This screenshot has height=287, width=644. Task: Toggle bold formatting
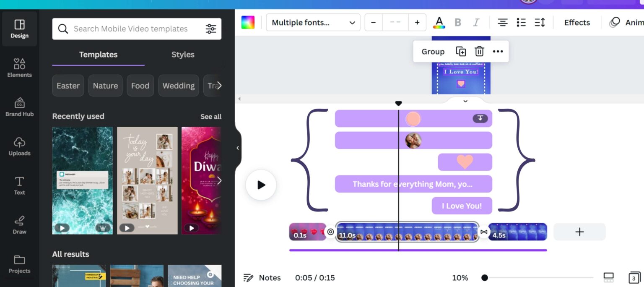pos(458,22)
